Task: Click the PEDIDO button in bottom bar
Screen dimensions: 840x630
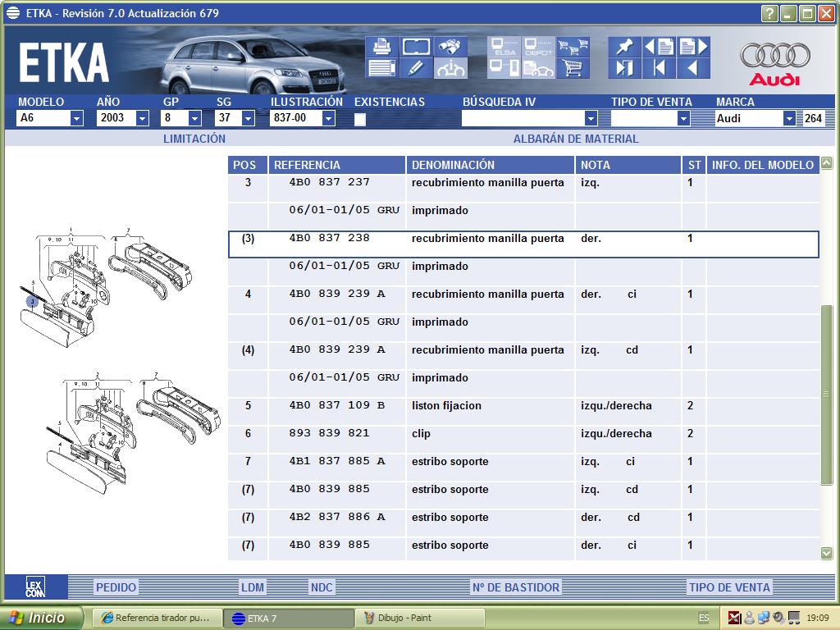Action: [x=116, y=587]
